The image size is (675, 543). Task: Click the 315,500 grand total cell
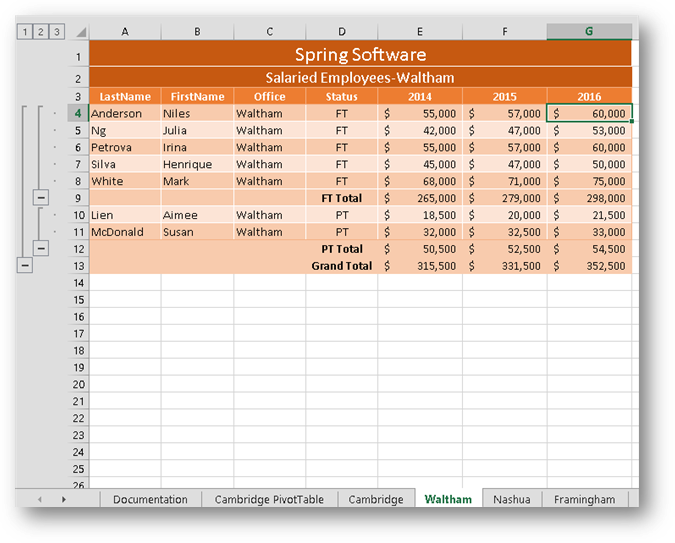tap(420, 266)
